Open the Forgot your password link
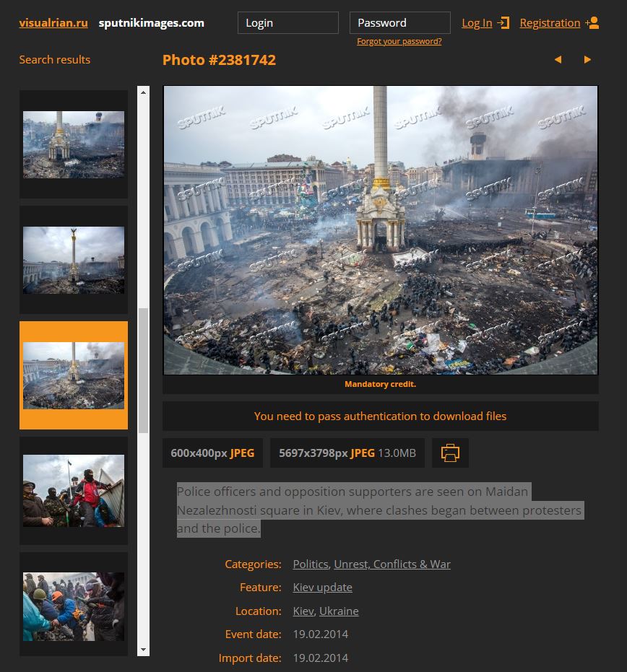Viewport: 627px width, 672px height. pyautogui.click(x=399, y=41)
